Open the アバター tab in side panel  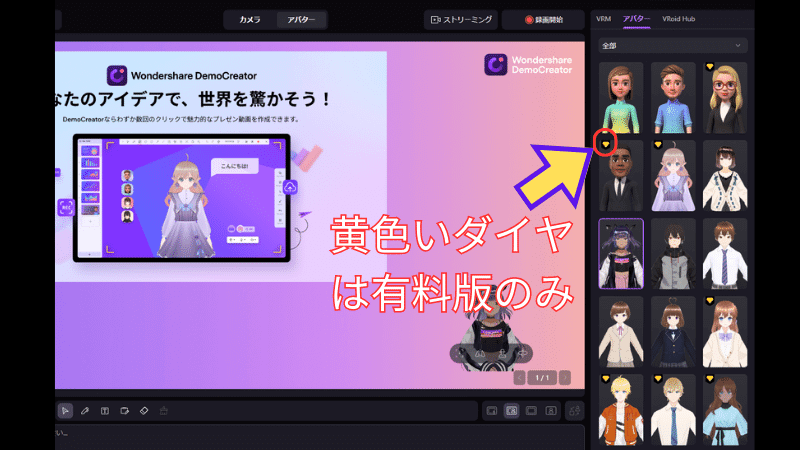(x=636, y=19)
